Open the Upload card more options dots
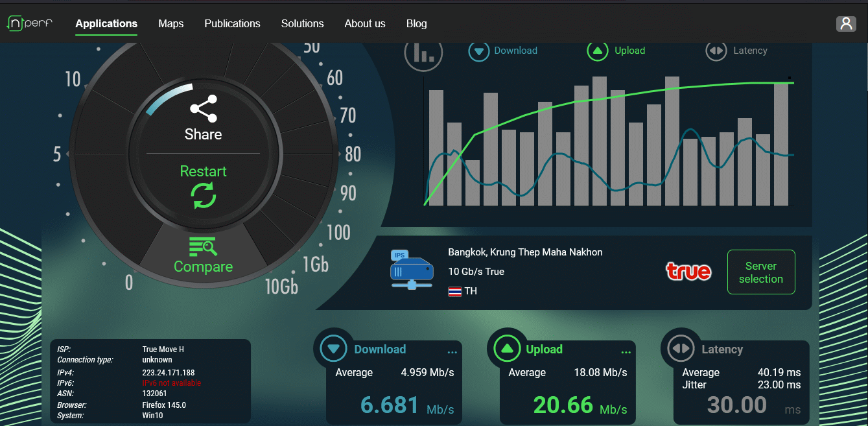Image resolution: width=868 pixels, height=426 pixels. 626,353
